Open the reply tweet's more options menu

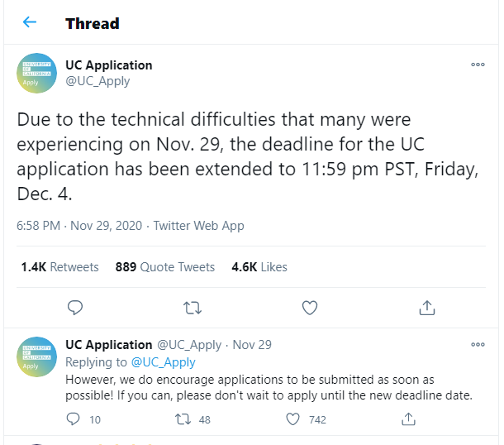click(478, 345)
